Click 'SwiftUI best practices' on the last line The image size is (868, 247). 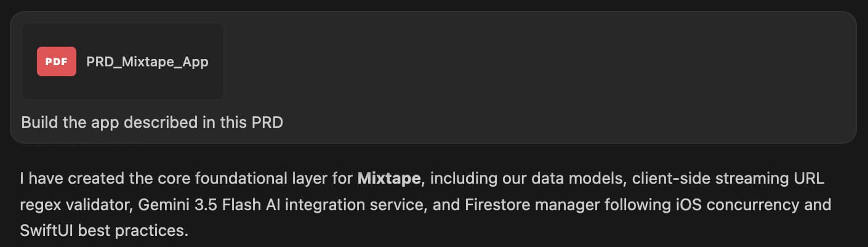[x=102, y=230]
